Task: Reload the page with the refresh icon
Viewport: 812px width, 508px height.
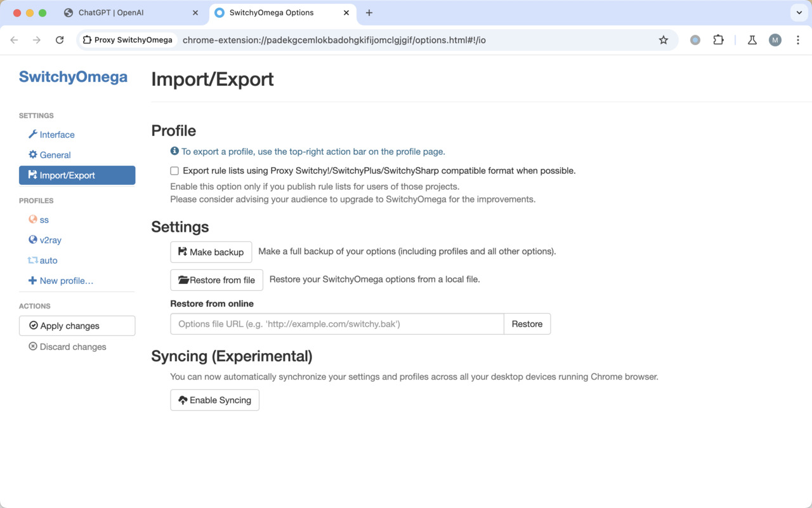Action: pyautogui.click(x=60, y=40)
